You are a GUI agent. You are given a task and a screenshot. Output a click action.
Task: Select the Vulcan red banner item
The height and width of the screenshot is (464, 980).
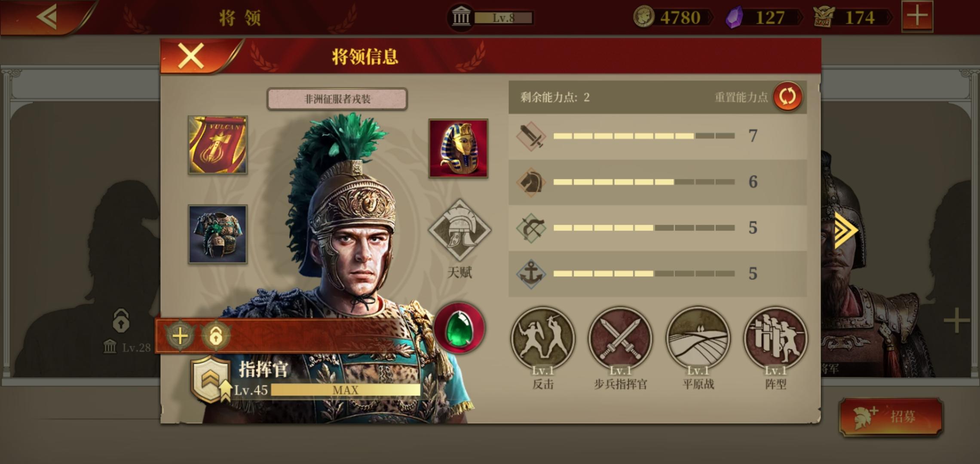click(217, 145)
